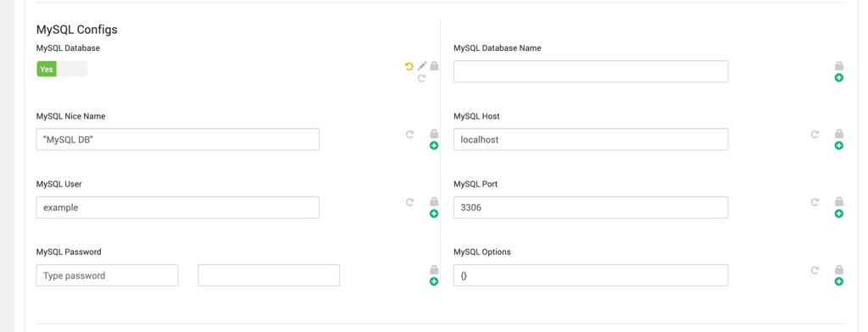
Task: Toggle the MySQL Database Yes switch
Action: tap(62, 69)
